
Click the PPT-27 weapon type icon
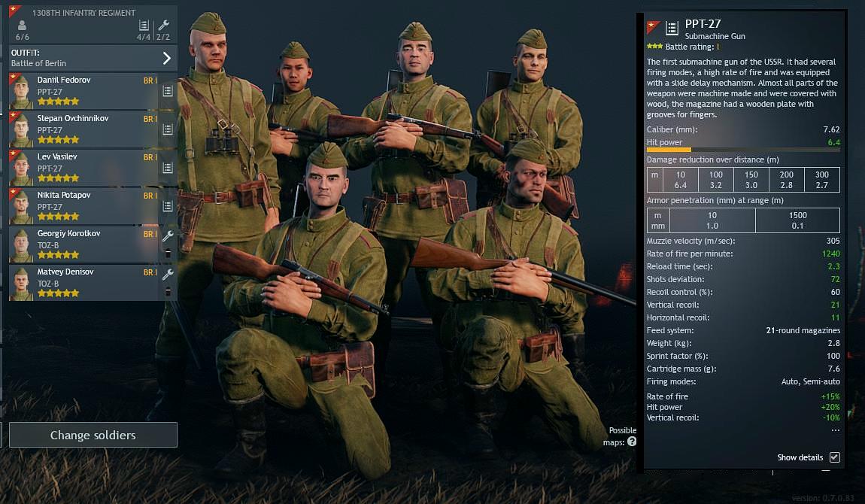672,28
